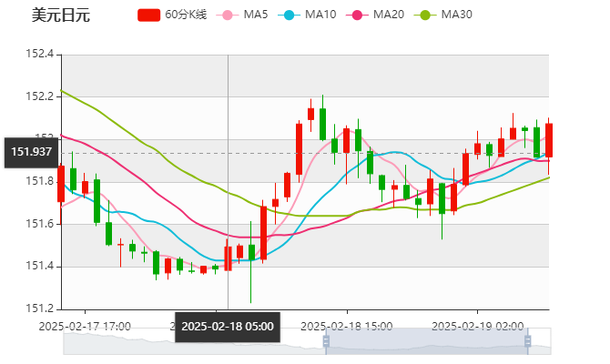Click the 美元日元 chart title
The width and height of the screenshot is (610, 364).
click(x=60, y=15)
